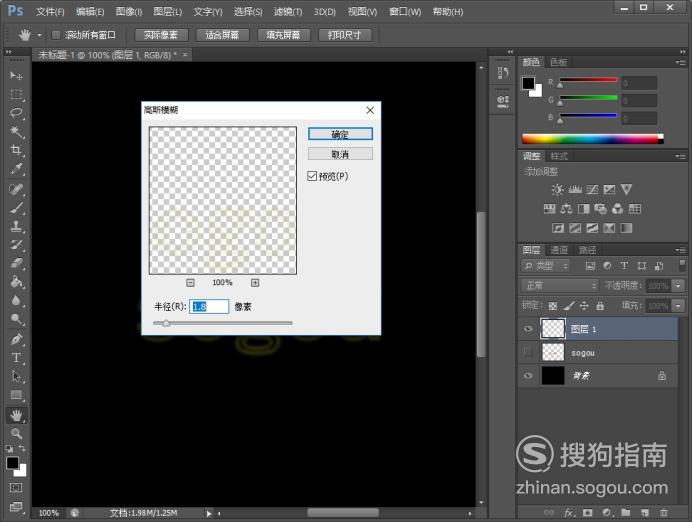Open Adjustments panel flyout menu

pos(681,156)
